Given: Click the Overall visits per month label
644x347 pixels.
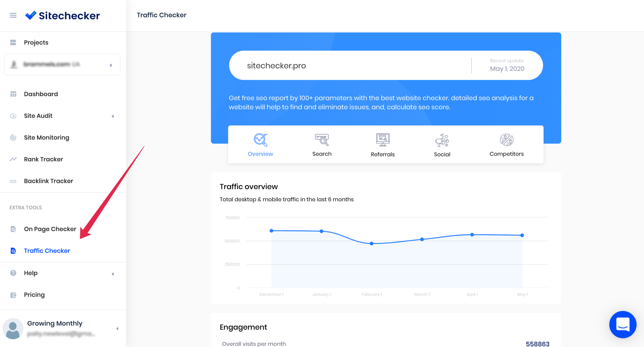Looking at the screenshot, I should [x=254, y=344].
